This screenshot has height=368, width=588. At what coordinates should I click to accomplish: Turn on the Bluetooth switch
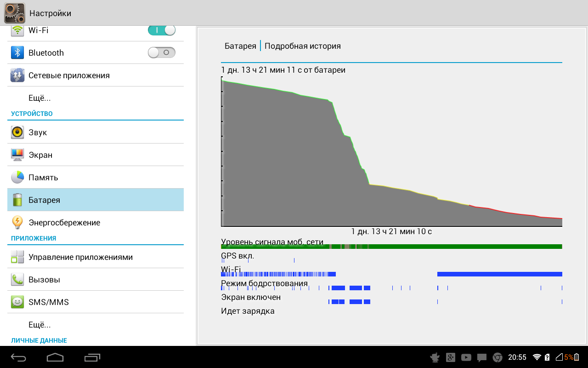click(162, 52)
